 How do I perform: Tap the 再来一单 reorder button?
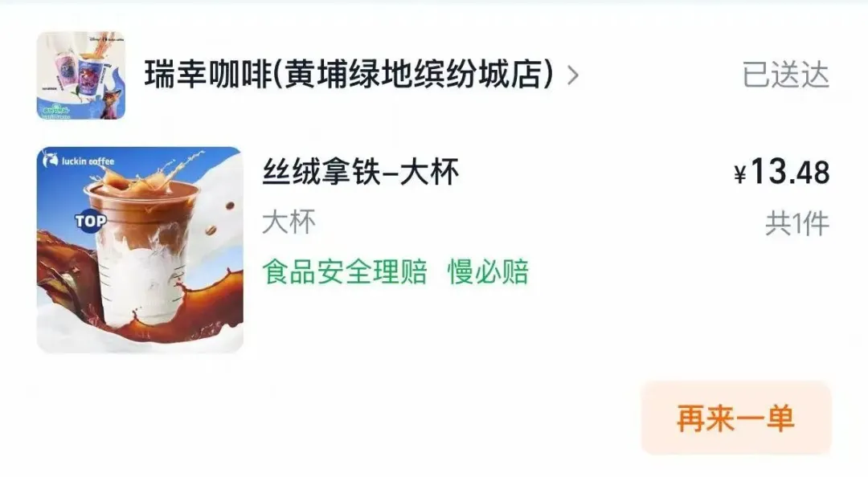pos(736,418)
